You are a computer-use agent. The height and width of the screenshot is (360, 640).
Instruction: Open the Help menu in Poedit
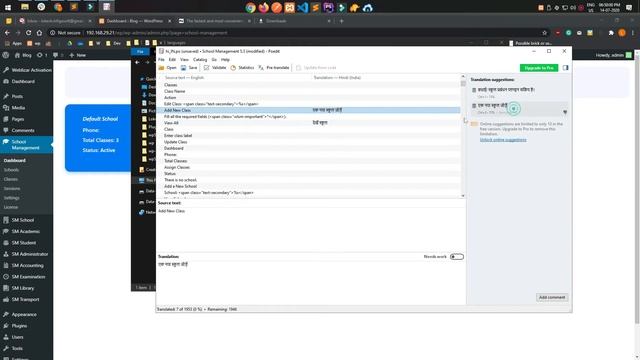point(225,60)
